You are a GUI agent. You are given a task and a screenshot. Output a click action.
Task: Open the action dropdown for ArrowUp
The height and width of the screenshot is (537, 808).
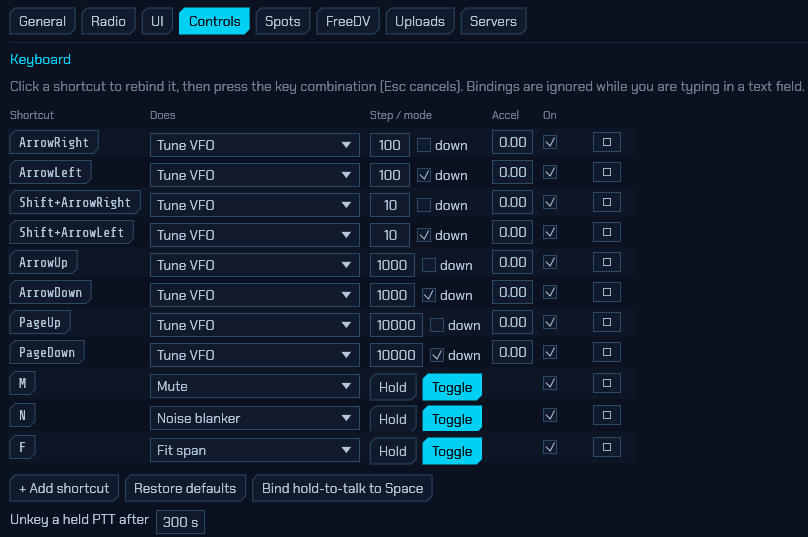tap(255, 265)
